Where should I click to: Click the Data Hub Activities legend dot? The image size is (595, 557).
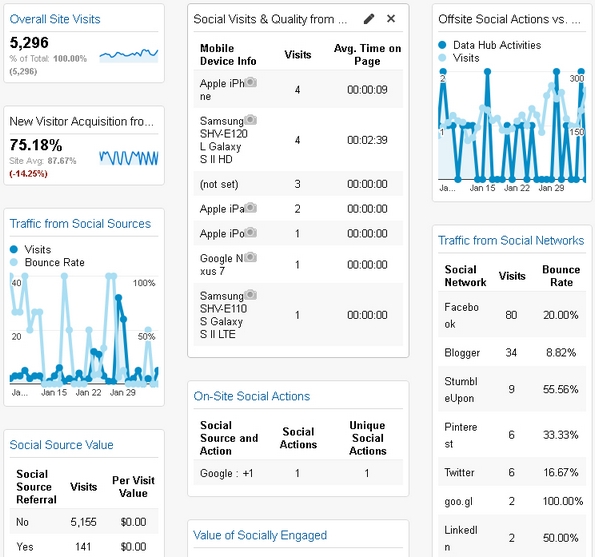tap(442, 45)
